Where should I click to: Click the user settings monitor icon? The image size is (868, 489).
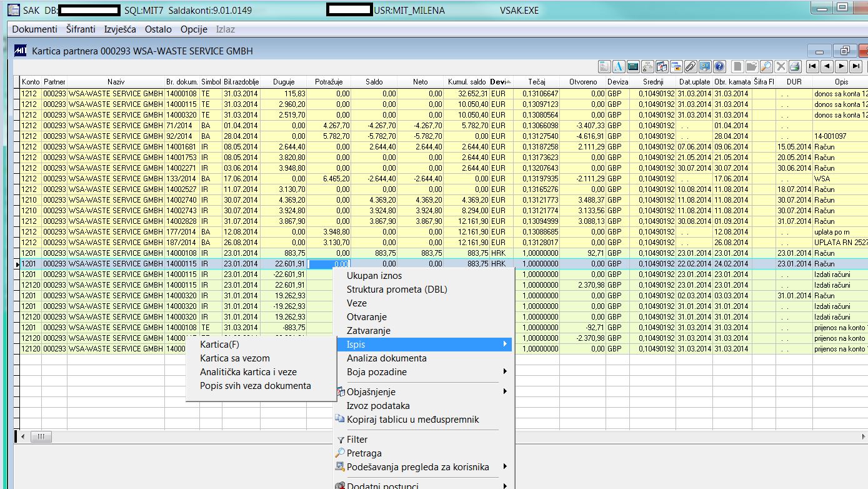click(x=705, y=66)
